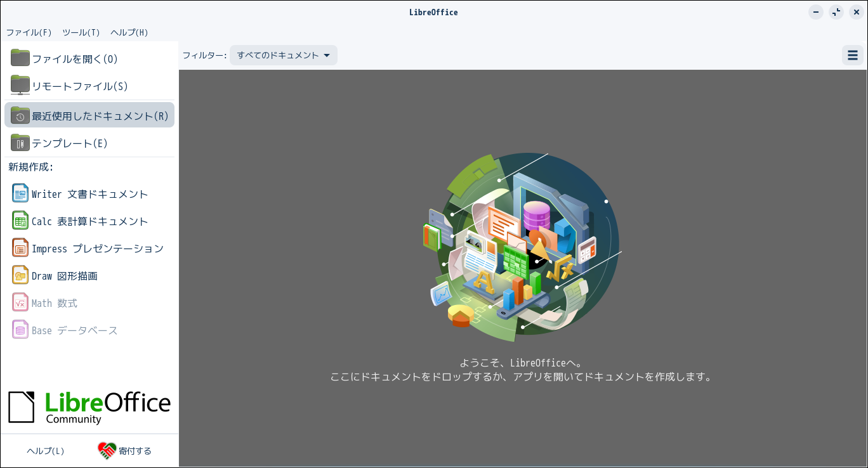Choose リモートファイル(S) label
Viewport: 868px width, 468px height.
coord(81,86)
